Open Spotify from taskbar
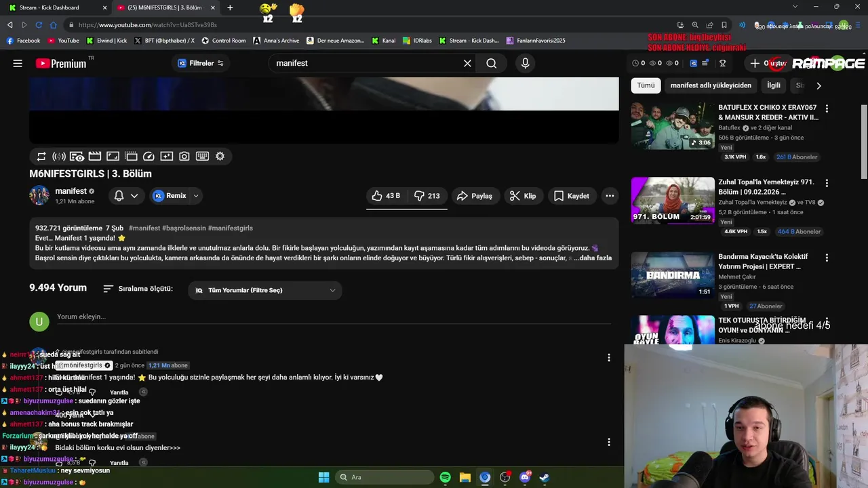 coord(445,477)
